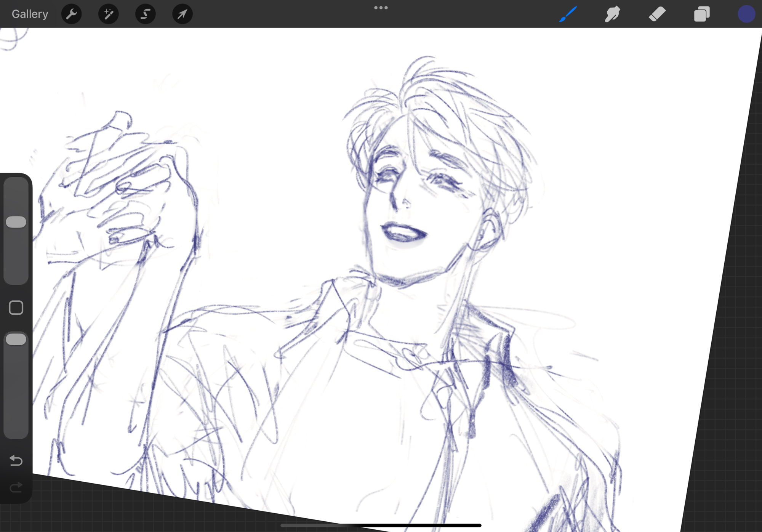The width and height of the screenshot is (762, 532).
Task: Click the brush size slider handle
Action: (16, 222)
